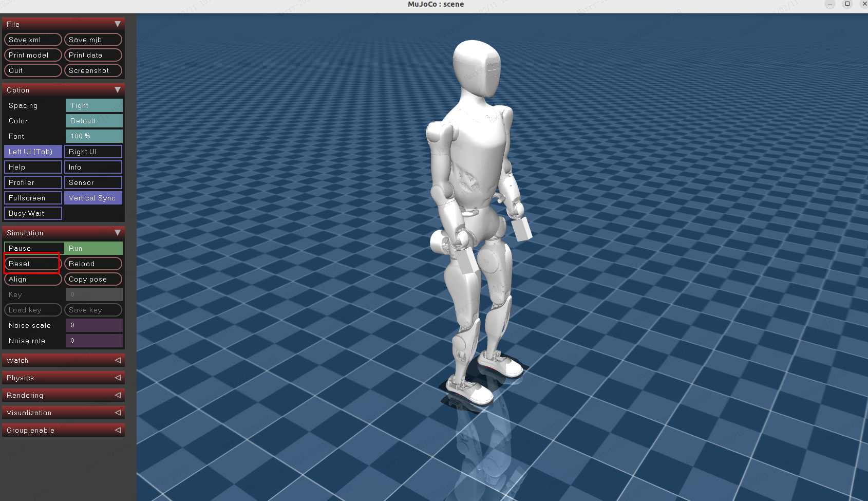
Task: Adjust the Noise scale slider
Action: [94, 325]
